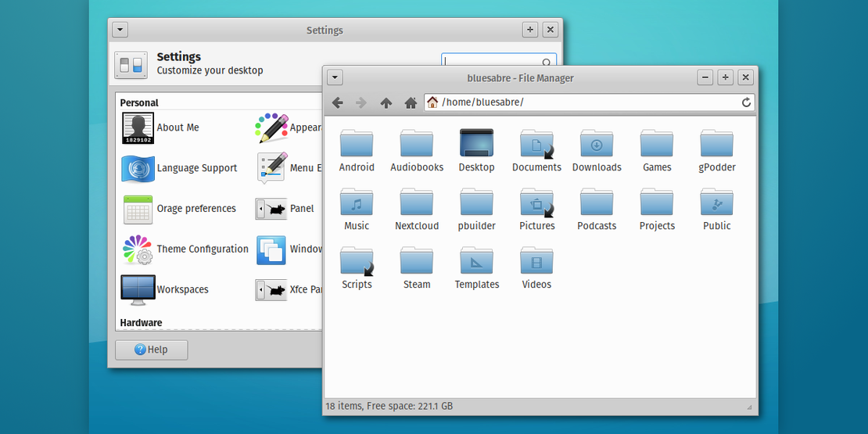868x434 pixels.
Task: Click the home folder toolbar icon
Action: [x=411, y=102]
